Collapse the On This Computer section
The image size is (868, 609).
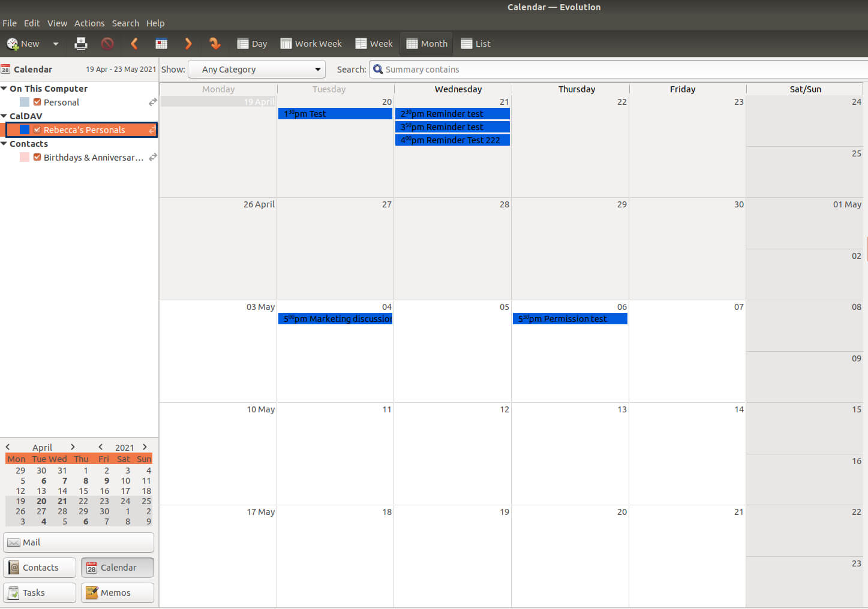point(5,88)
